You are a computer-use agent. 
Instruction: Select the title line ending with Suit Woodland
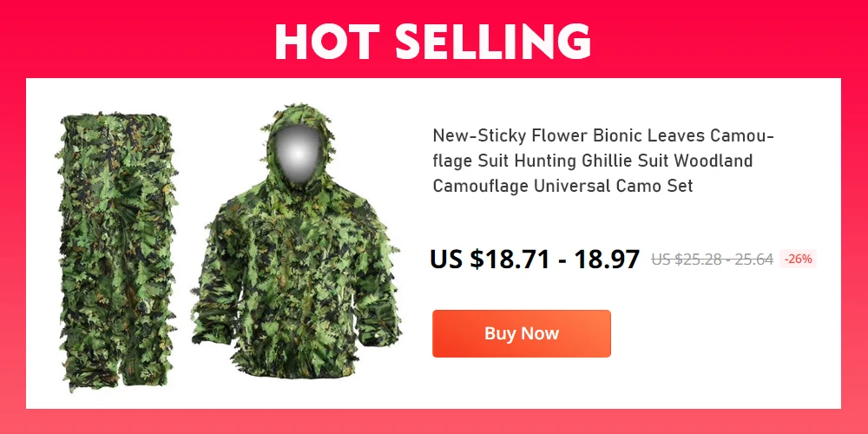pyautogui.click(x=593, y=161)
